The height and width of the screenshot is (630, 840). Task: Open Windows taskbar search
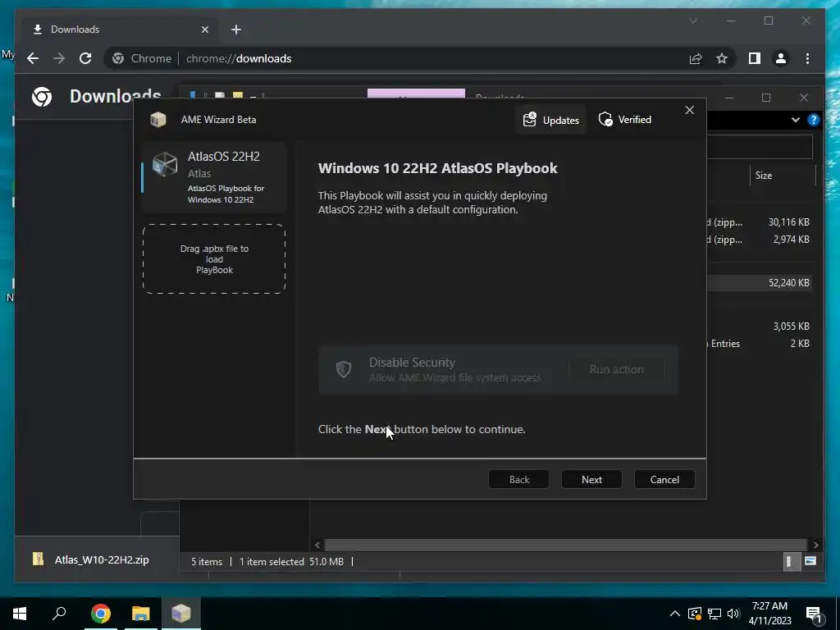coord(59,614)
